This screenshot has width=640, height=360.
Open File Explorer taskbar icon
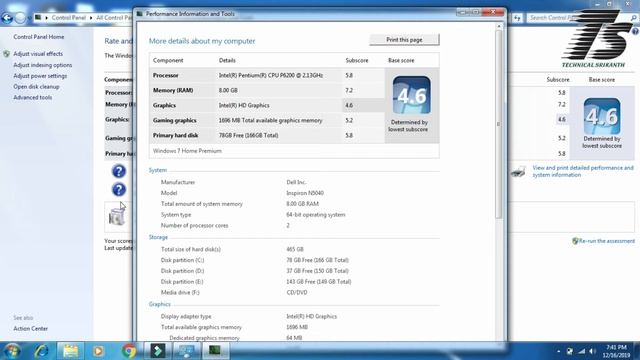tap(70, 351)
